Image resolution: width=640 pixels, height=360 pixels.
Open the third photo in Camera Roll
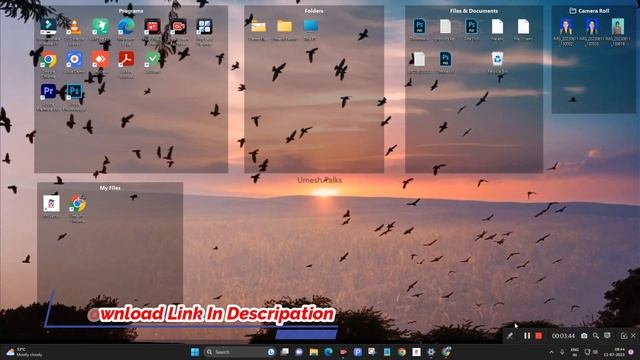618,27
